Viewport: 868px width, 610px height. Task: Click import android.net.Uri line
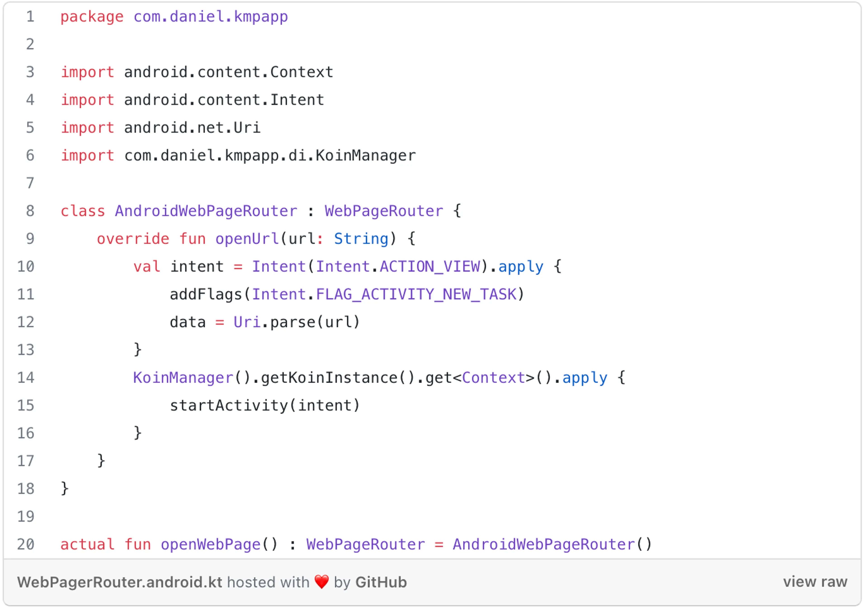(x=161, y=128)
